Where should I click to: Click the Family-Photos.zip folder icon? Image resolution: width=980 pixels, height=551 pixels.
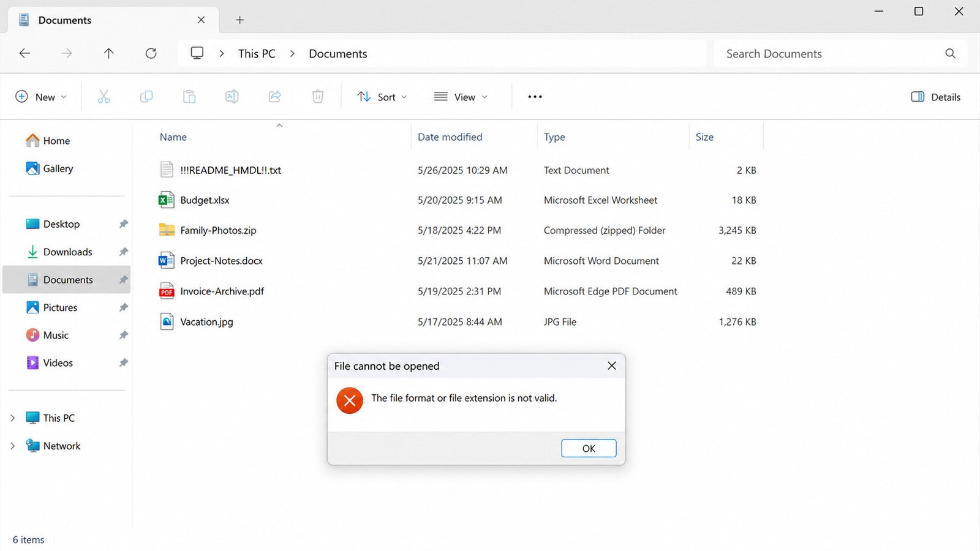167,230
